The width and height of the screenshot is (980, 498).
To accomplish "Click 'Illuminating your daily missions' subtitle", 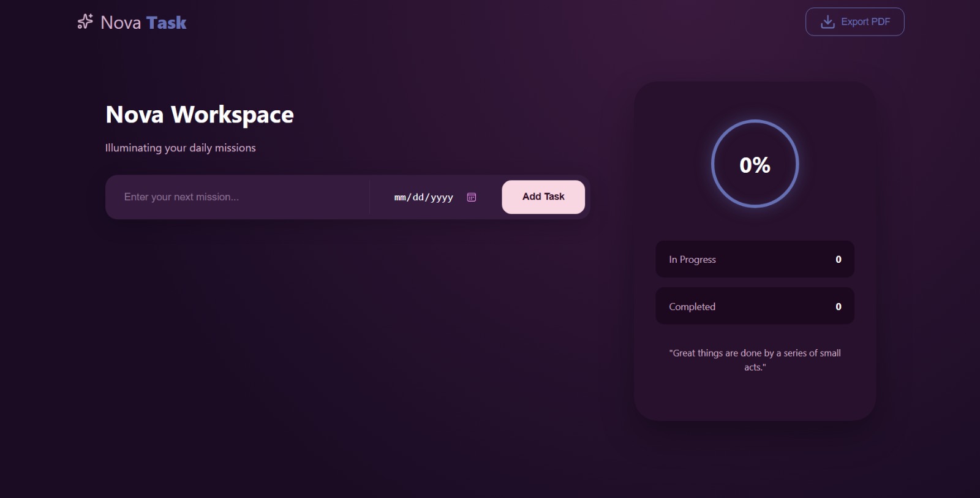I will coord(180,148).
